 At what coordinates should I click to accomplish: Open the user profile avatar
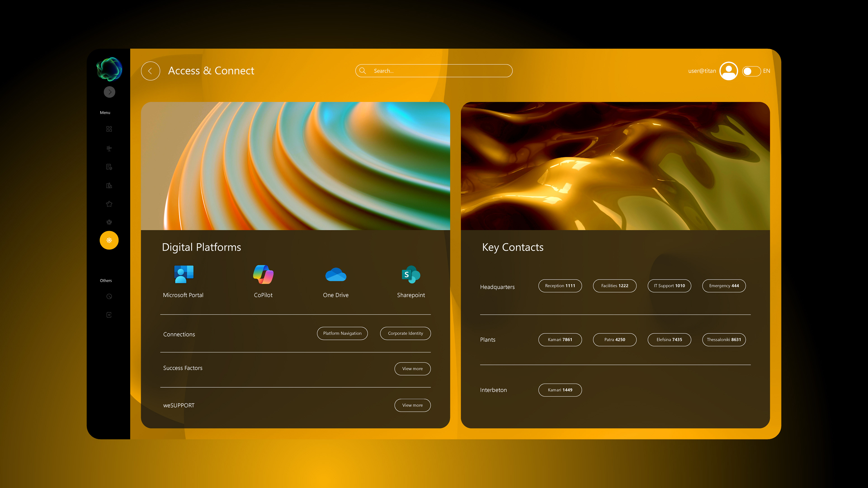729,71
